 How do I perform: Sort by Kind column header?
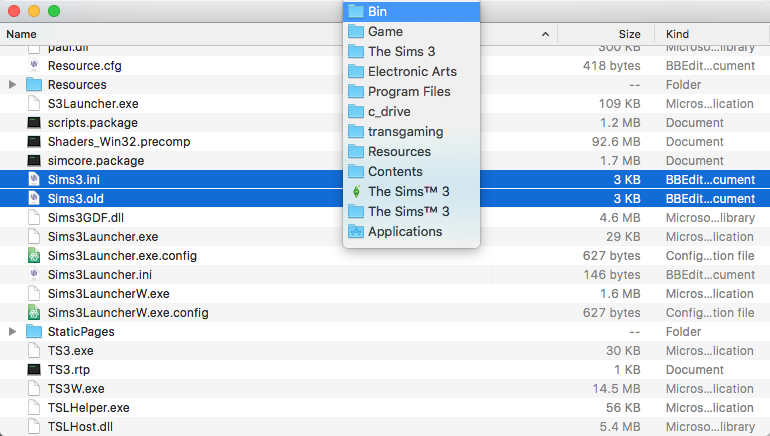coord(677,34)
